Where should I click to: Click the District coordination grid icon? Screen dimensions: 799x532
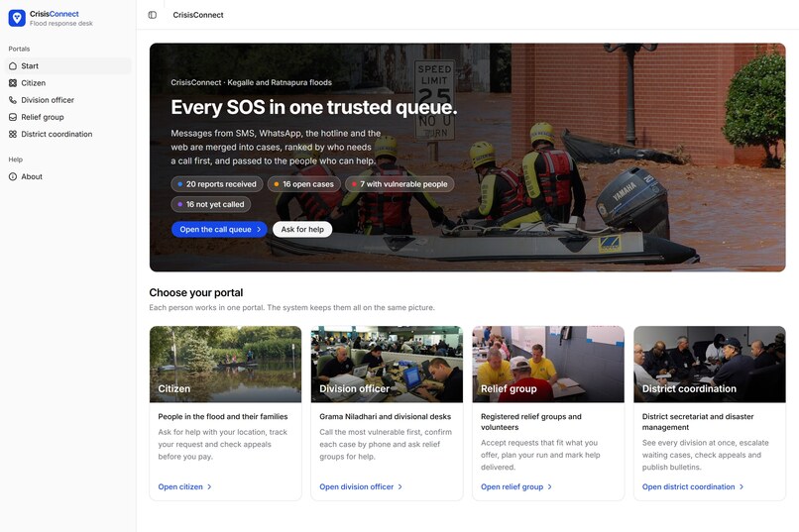(x=13, y=134)
